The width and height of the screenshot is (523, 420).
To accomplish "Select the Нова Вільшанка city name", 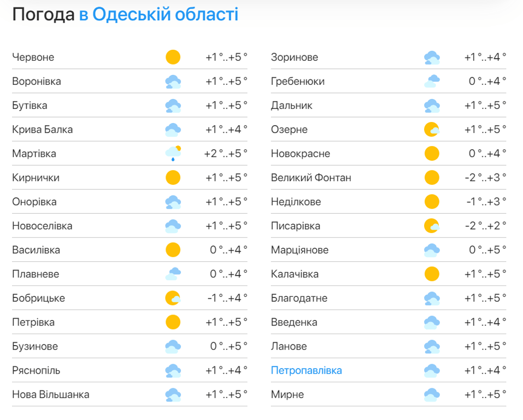I will [x=51, y=394].
